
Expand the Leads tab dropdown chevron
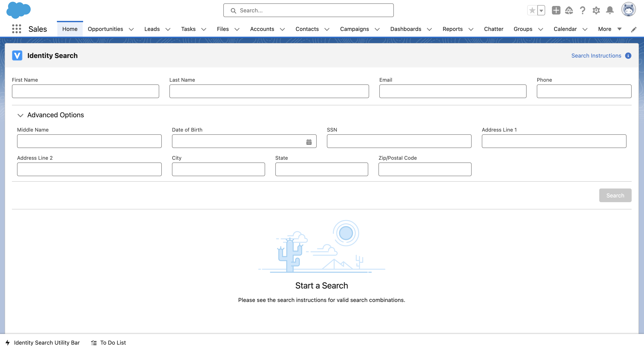point(168,29)
